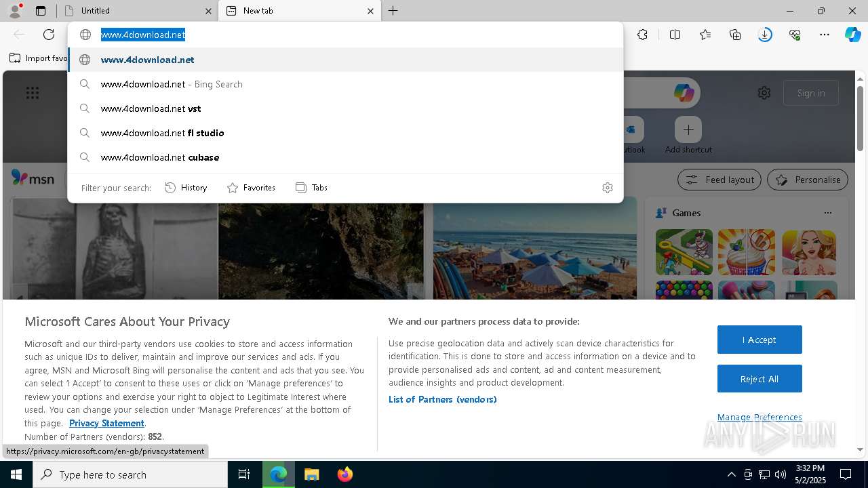
Task: Accept cookies with I Accept
Action: (759, 340)
